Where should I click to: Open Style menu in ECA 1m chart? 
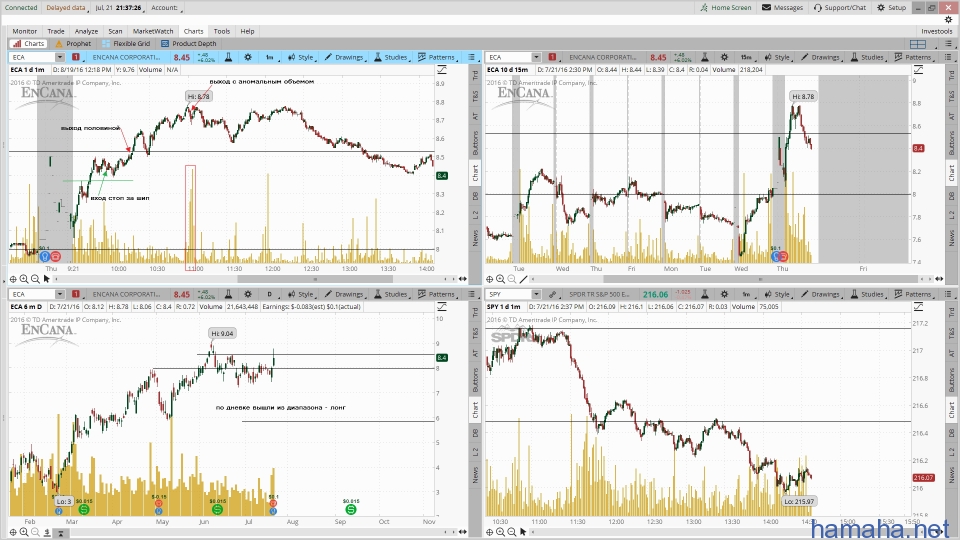pos(301,57)
